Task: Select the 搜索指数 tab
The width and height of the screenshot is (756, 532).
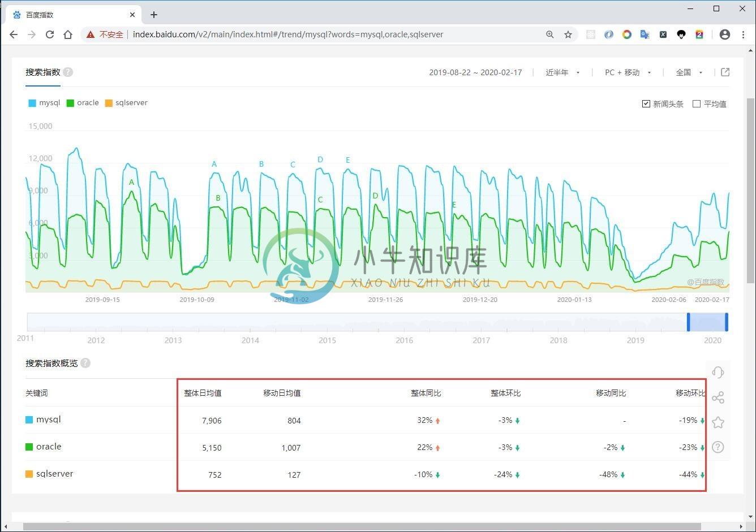Action: coord(42,72)
